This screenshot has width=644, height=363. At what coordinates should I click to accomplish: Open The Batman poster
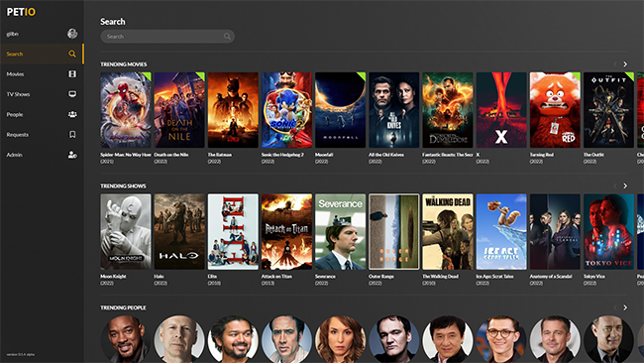(233, 110)
